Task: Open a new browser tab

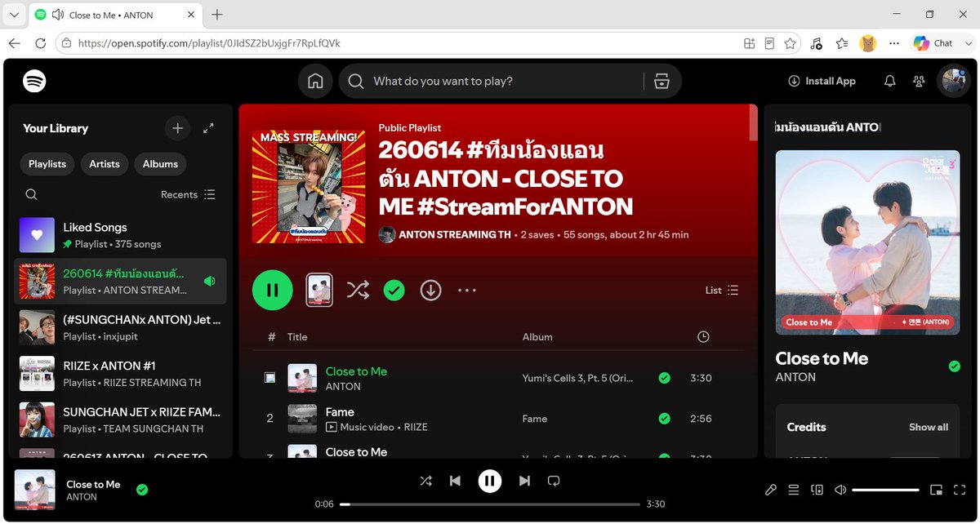Action: (x=217, y=15)
